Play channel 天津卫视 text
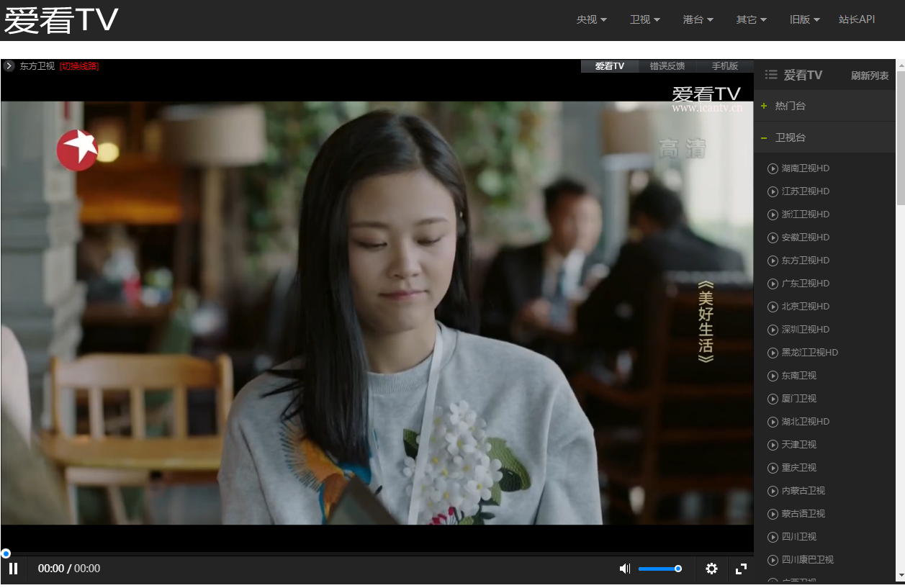This screenshot has height=588, width=905. click(x=799, y=445)
